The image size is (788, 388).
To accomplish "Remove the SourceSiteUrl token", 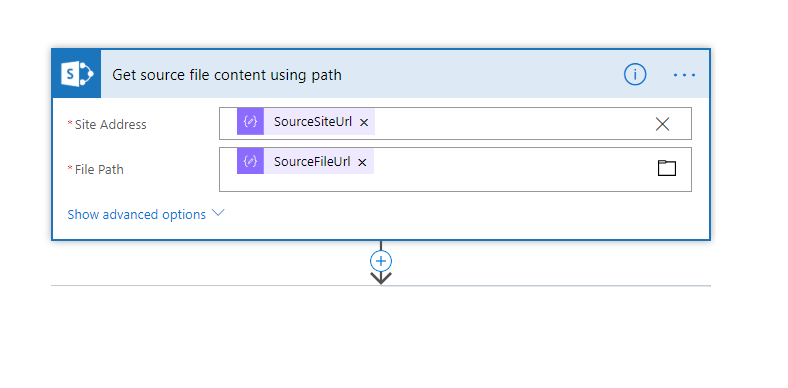I will point(364,122).
